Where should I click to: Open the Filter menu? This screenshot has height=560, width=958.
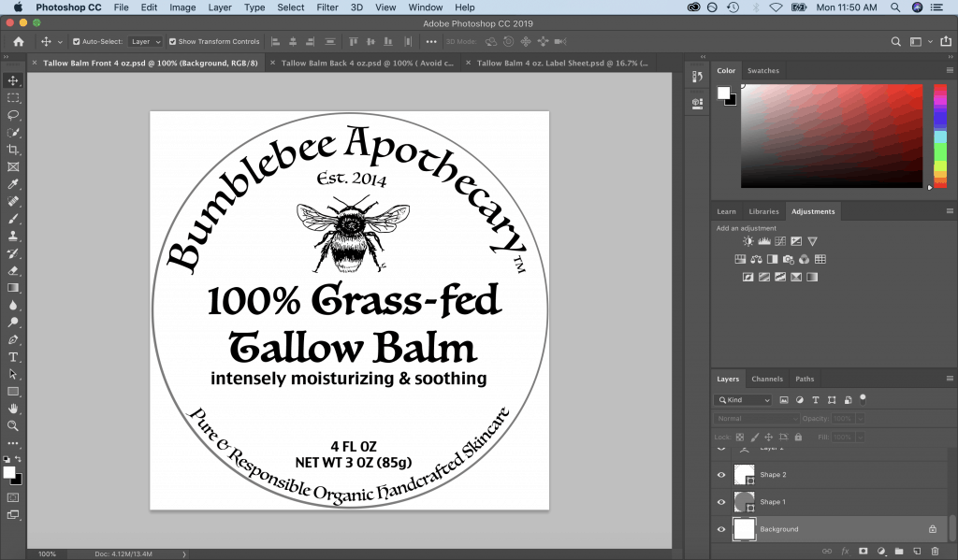click(x=328, y=7)
